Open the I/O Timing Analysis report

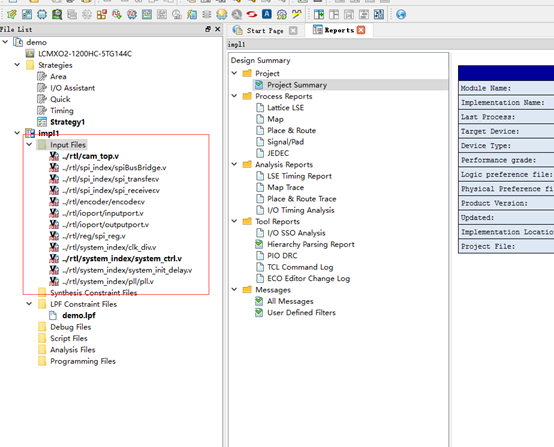(301, 210)
